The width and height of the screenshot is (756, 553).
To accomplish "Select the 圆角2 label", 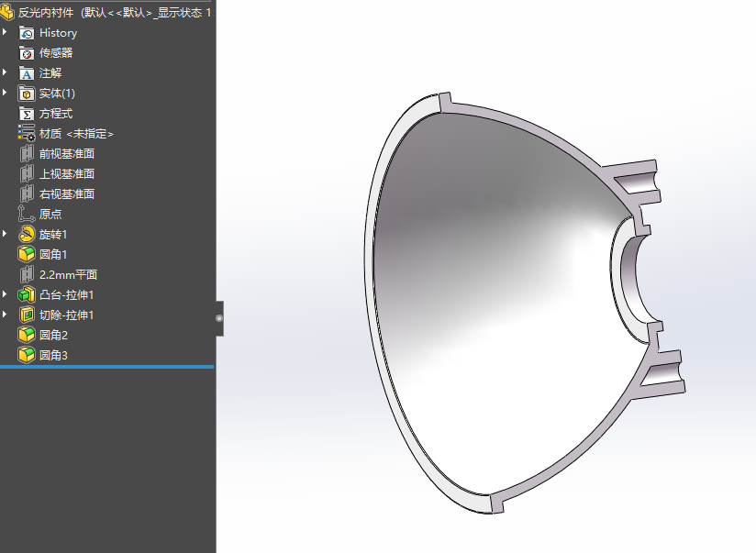I will 53,335.
